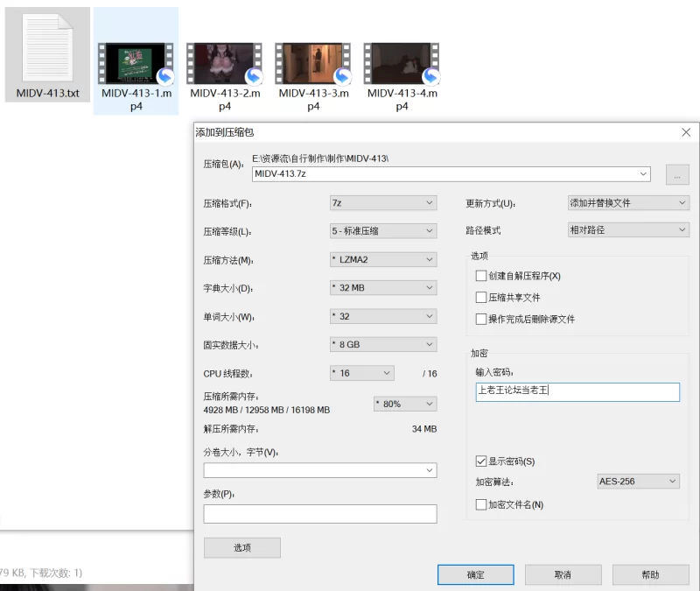Select the MIDV-413-2.mp4 video thumbnail
Image resolution: width=700 pixels, height=591 pixels.
point(225,63)
